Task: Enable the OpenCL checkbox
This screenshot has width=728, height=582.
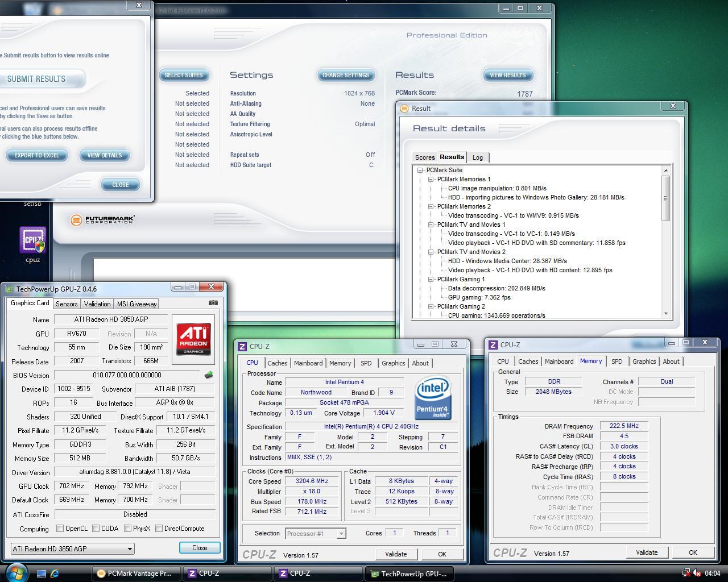Action: [60, 528]
